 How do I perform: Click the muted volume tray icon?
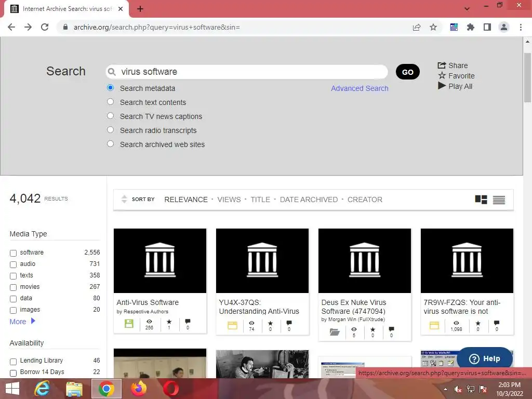click(458, 390)
